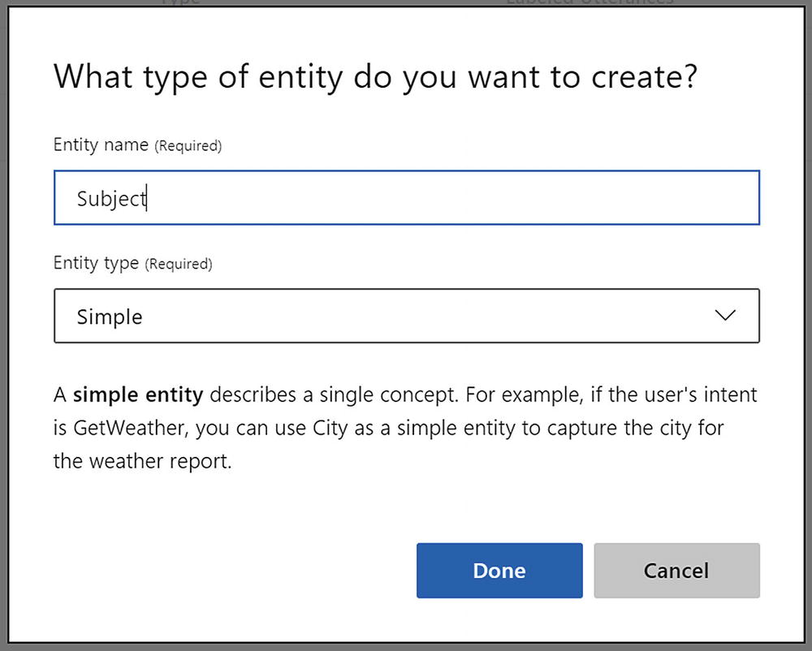Click the dialog heading about entity type
Screen dimensions: 812x651
point(376,77)
